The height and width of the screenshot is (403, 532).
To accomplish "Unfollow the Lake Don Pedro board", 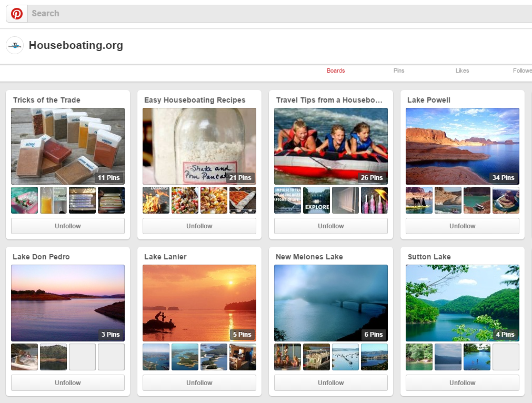I will tap(68, 382).
